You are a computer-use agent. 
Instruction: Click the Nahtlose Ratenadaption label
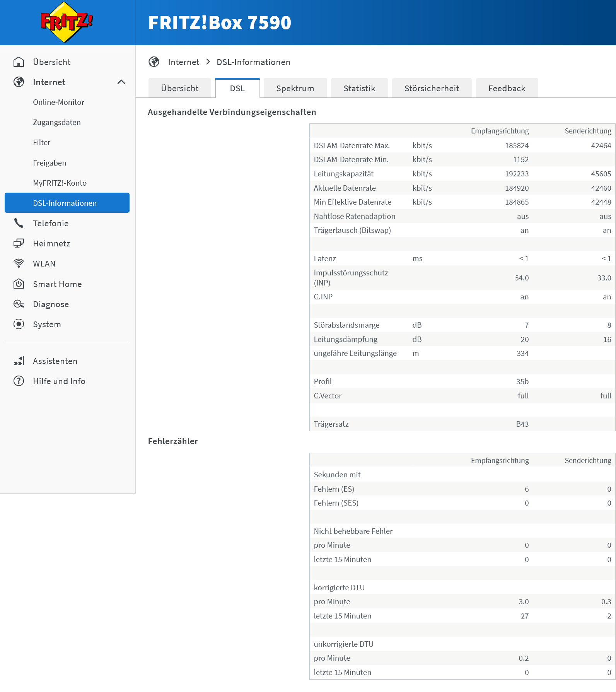355,216
